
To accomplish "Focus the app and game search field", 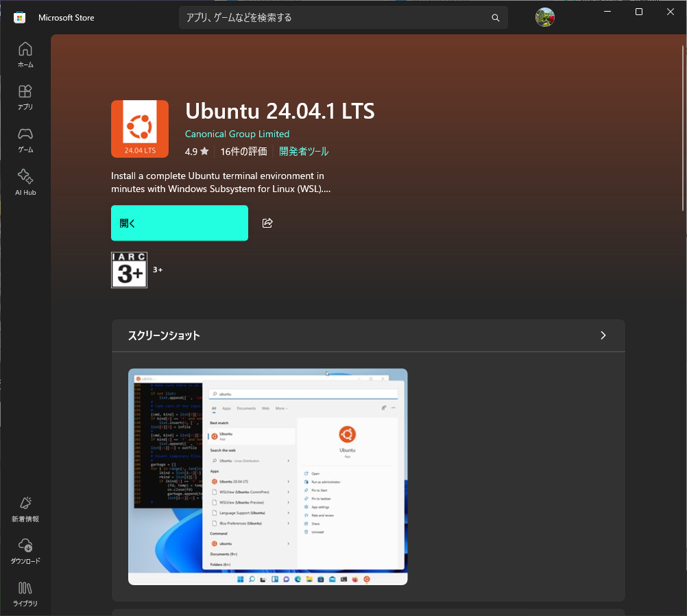I will (343, 18).
